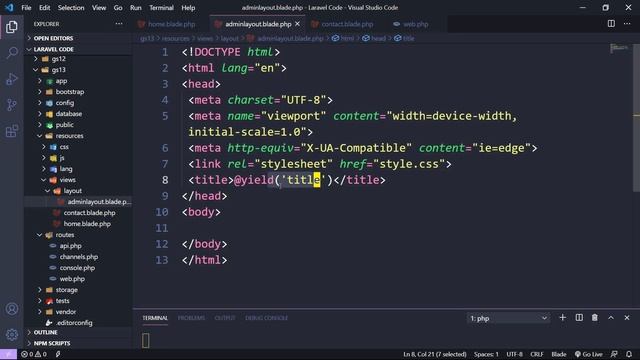Screen dimensions: 640x360
Task: Open the Manage gear icon
Action: coord(12,335)
